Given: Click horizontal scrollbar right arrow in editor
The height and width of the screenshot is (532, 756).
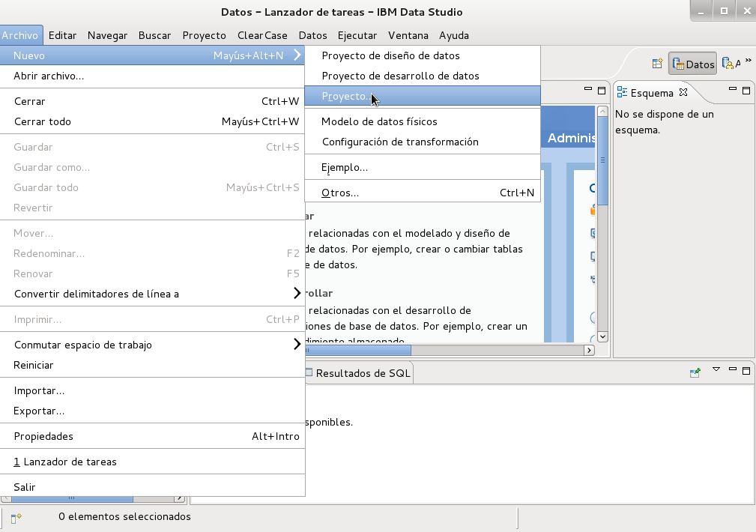Looking at the screenshot, I should point(589,350).
